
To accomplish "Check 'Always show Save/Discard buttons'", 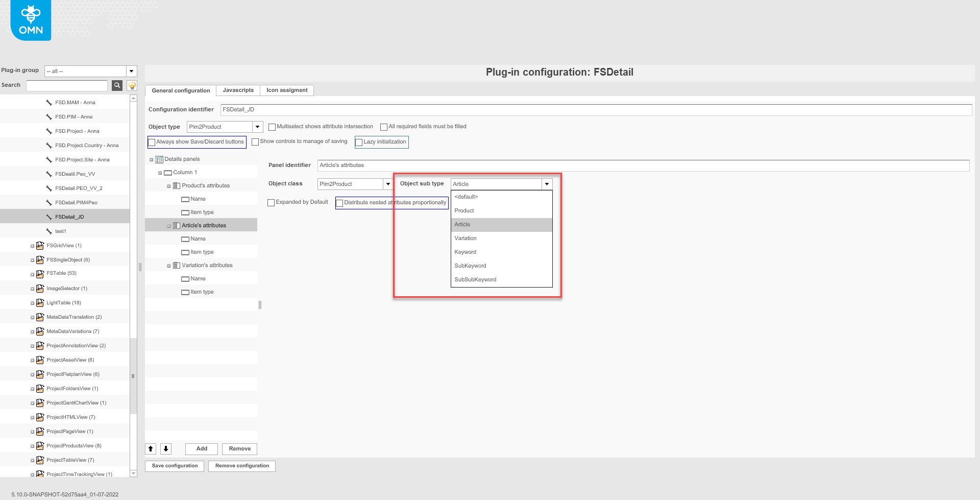I will (x=152, y=142).
